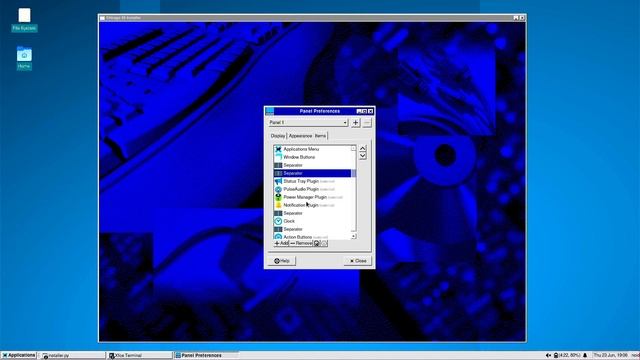Select the Window Buttons text row
640x360 pixels.
coord(299,157)
